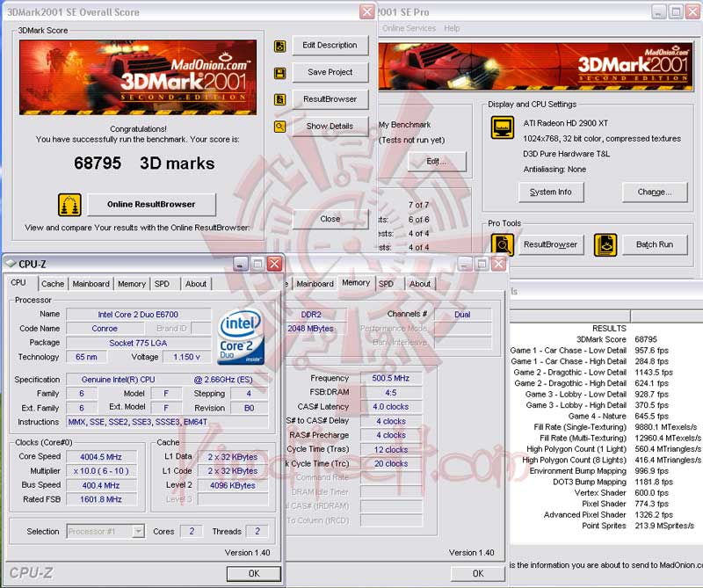
Task: Click the Show Details magnifier icon
Action: coord(279,127)
